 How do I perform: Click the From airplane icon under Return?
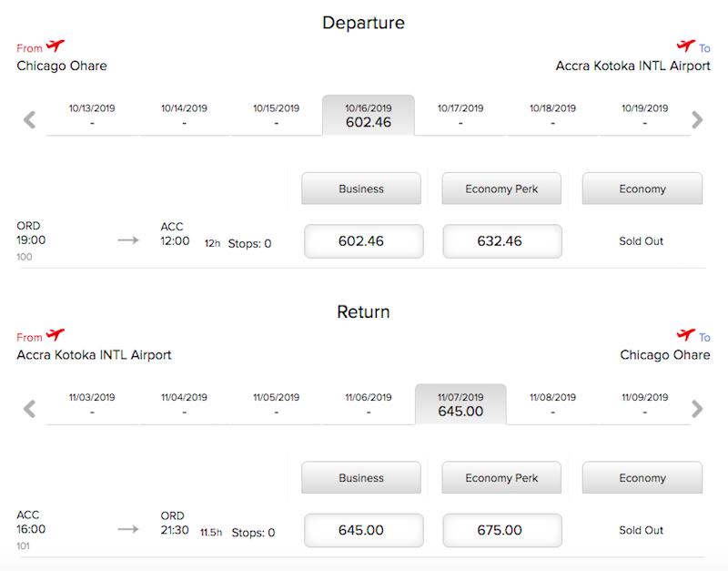[55, 334]
